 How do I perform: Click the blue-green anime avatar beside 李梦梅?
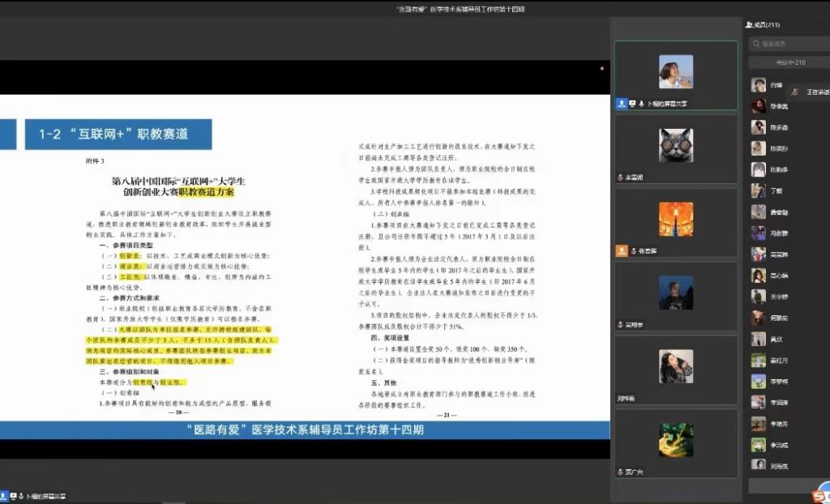point(759,381)
